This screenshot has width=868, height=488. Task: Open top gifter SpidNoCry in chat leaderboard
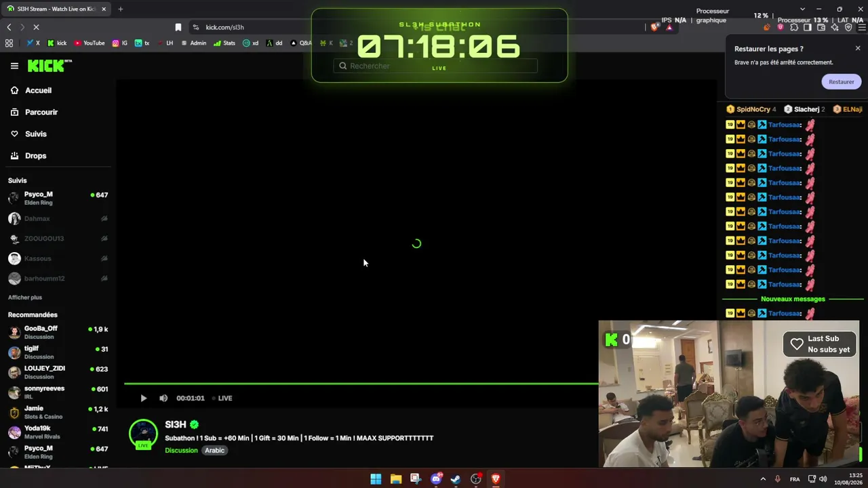pyautogui.click(x=751, y=109)
